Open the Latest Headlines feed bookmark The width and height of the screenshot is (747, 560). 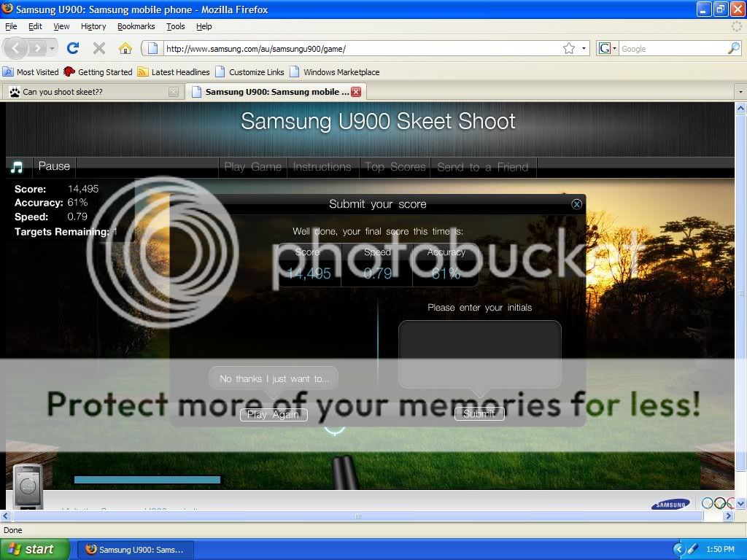[x=174, y=72]
